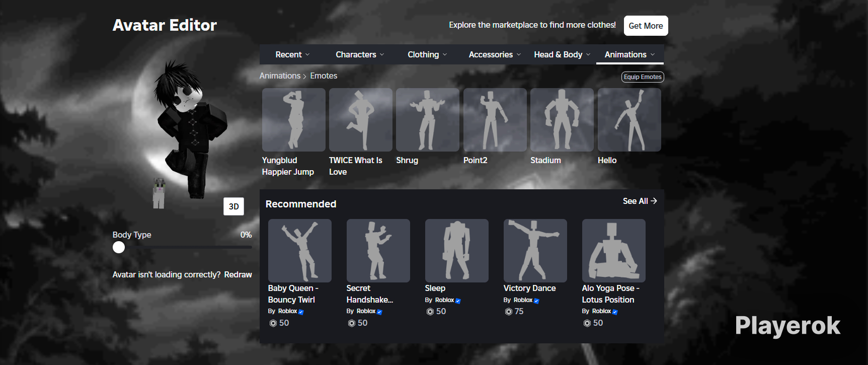The width and height of the screenshot is (868, 365).
Task: Expand the Clothing dropdown menu
Action: (x=427, y=54)
